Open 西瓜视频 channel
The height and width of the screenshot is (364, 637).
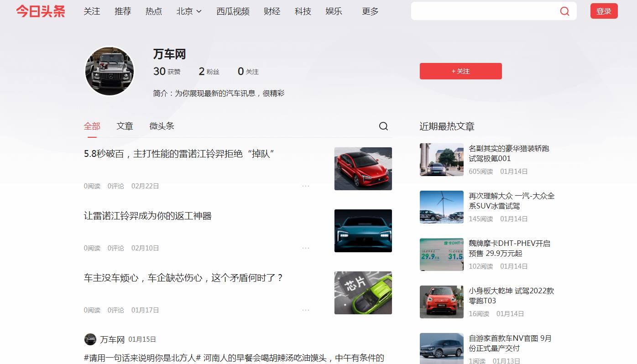point(233,11)
